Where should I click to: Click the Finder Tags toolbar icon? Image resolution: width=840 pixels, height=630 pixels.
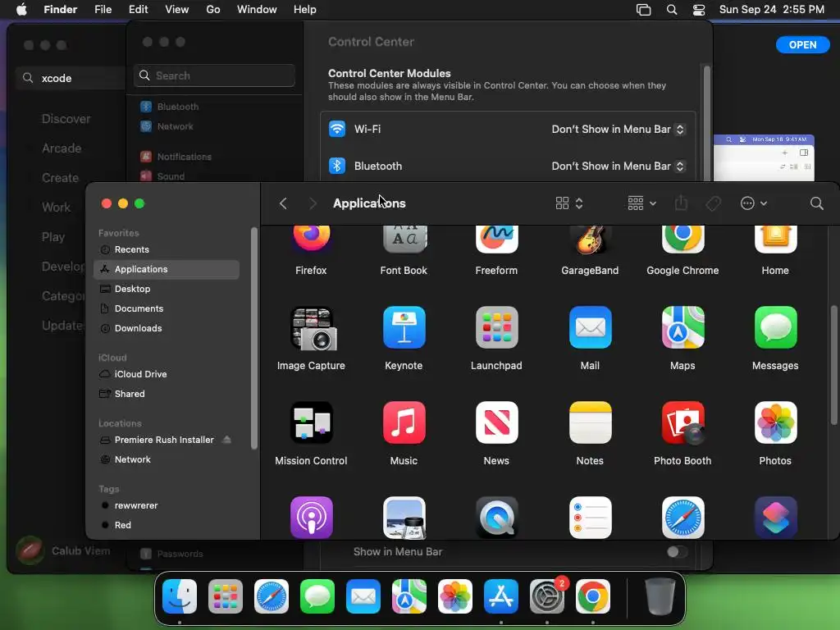tap(713, 203)
